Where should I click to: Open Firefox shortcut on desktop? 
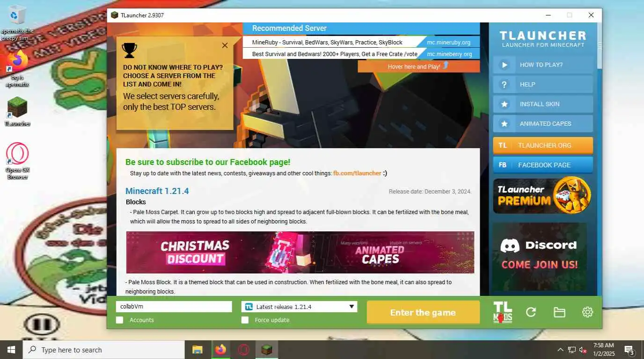[17, 69]
